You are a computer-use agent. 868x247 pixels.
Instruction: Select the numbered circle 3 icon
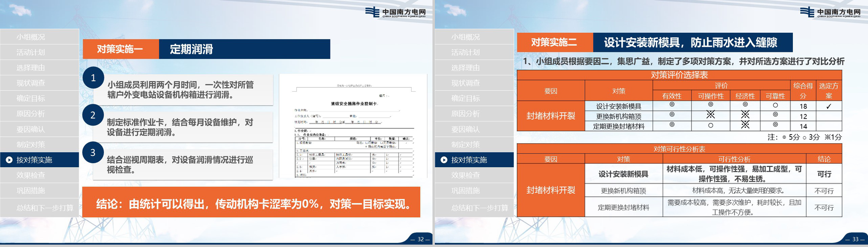pyautogui.click(x=93, y=153)
